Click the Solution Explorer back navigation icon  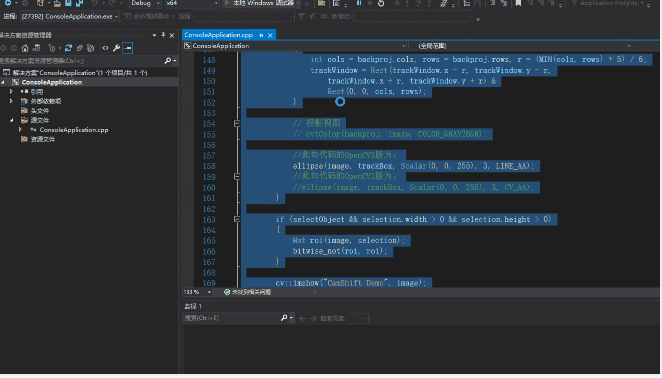(x=3, y=48)
